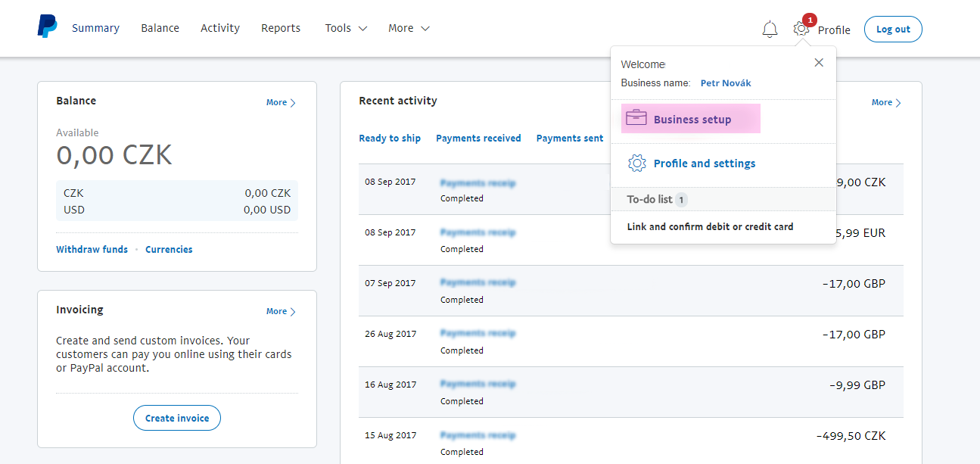
Task: Go to the Summary page
Action: click(95, 28)
